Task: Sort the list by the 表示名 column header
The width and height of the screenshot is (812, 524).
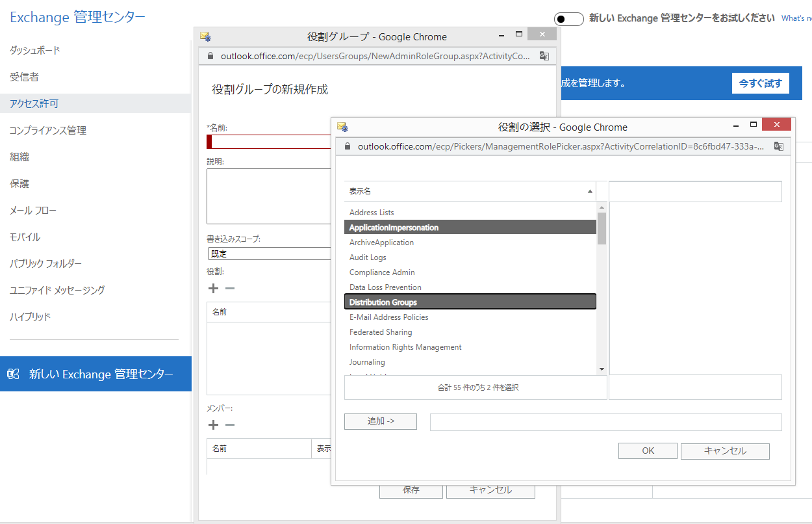Action: point(470,191)
